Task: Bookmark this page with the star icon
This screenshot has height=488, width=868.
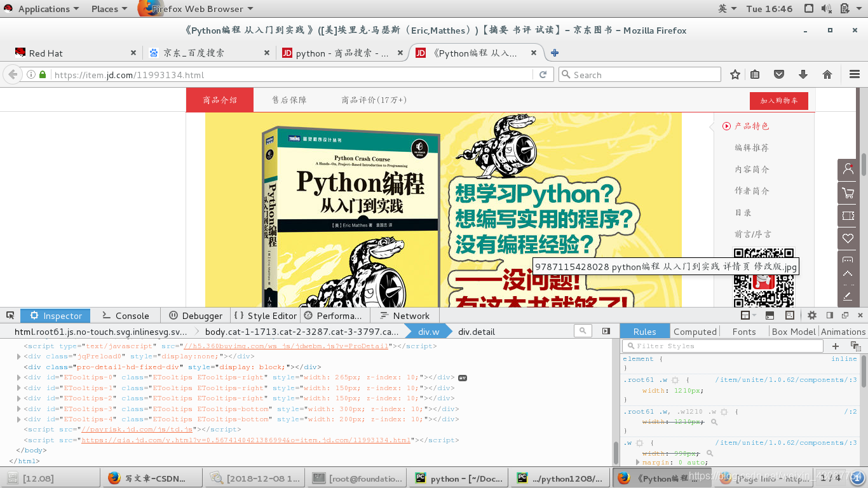Action: (735, 74)
